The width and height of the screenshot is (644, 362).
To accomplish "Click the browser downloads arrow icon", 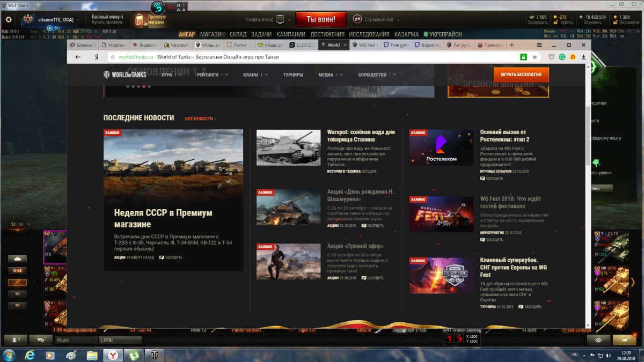I will (583, 57).
